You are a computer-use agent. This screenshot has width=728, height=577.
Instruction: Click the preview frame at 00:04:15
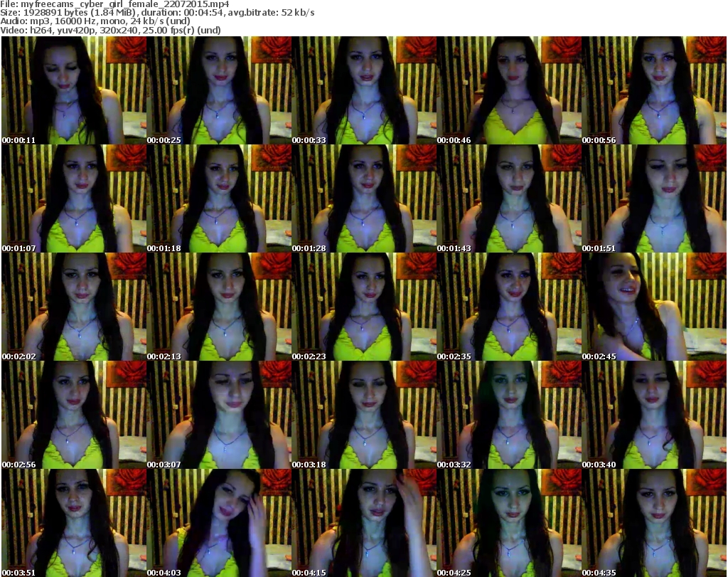pyautogui.click(x=364, y=523)
